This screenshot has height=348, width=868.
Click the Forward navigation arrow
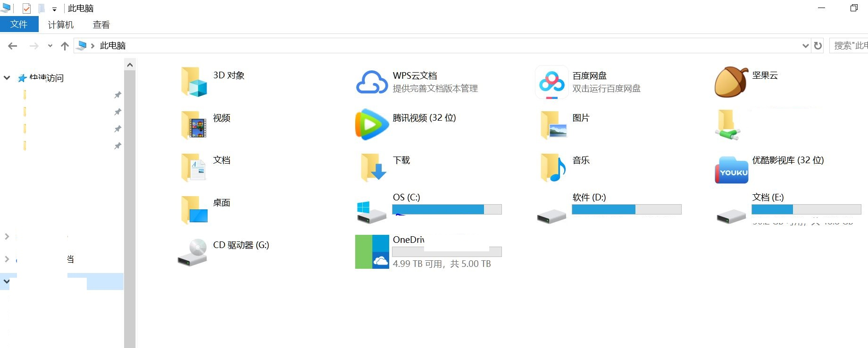[x=34, y=46]
